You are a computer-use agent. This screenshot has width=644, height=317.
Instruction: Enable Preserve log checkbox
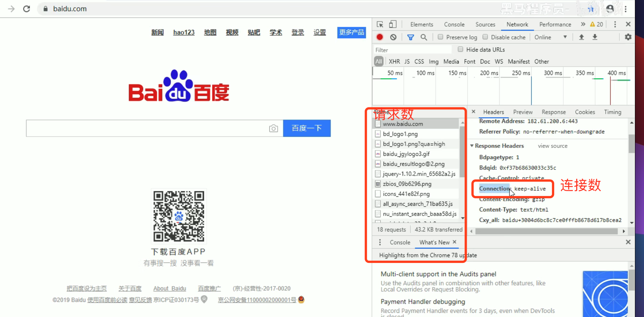[x=441, y=37]
